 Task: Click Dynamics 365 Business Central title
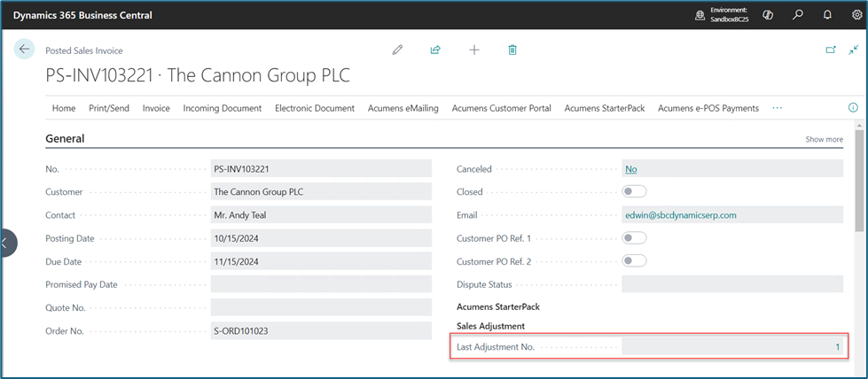pyautogui.click(x=82, y=15)
